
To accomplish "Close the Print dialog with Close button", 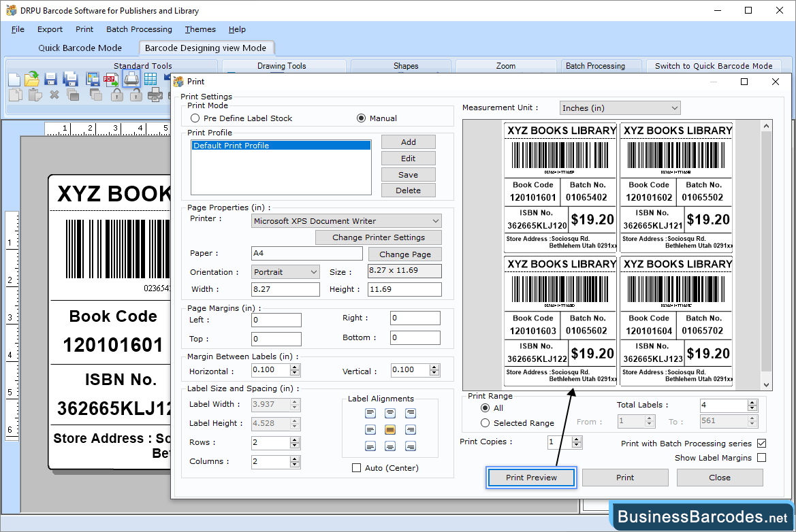I will (719, 477).
